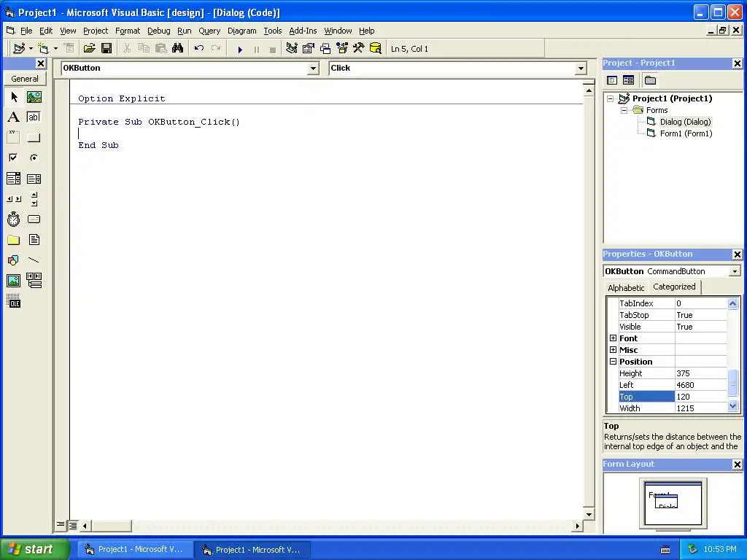Select the DirListBox folder tool
Image resolution: width=747 pixels, height=560 pixels.
14,240
